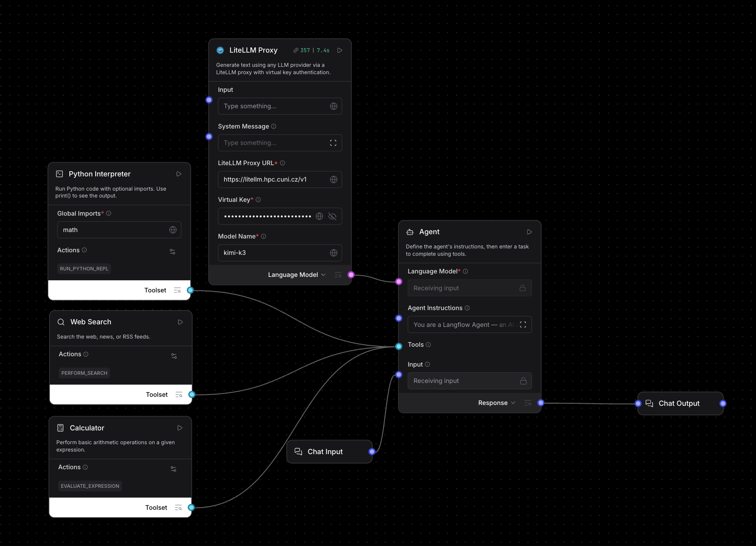Click globe icon in Global Imports field
Image resolution: width=756 pixels, height=546 pixels.
[x=173, y=230]
